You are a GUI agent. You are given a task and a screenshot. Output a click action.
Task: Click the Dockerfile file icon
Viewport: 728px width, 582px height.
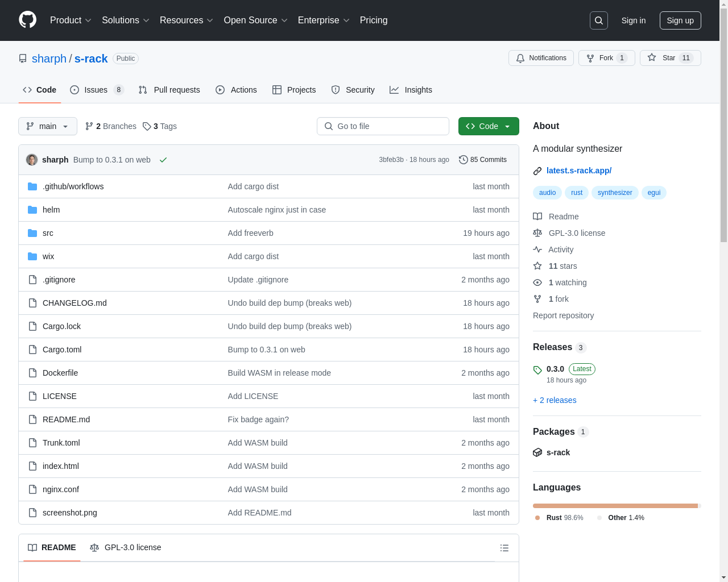pyautogui.click(x=32, y=373)
